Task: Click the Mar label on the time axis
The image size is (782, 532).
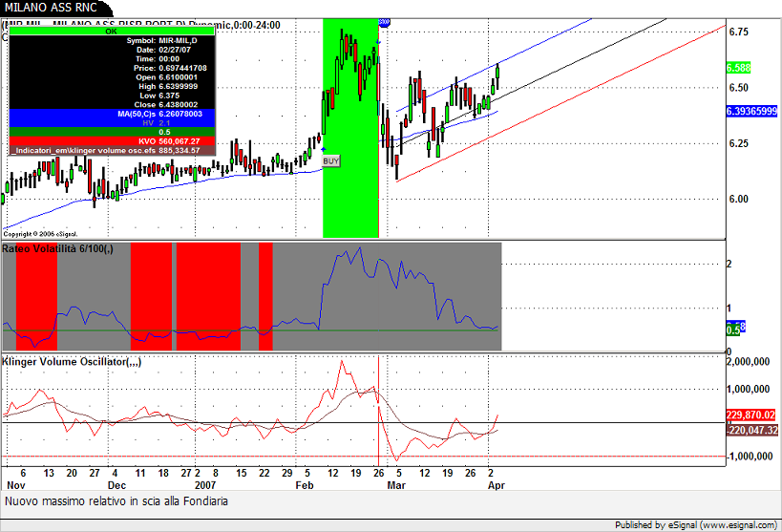Action: [x=396, y=485]
